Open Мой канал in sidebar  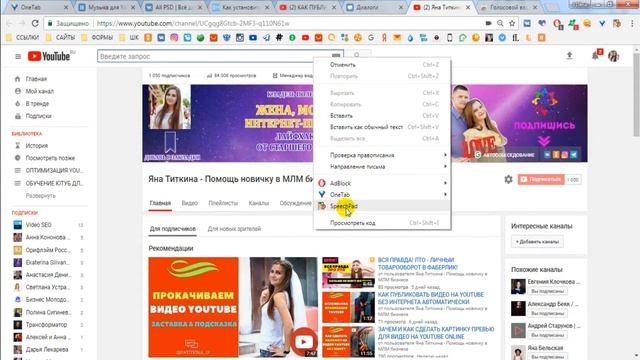tap(40, 91)
